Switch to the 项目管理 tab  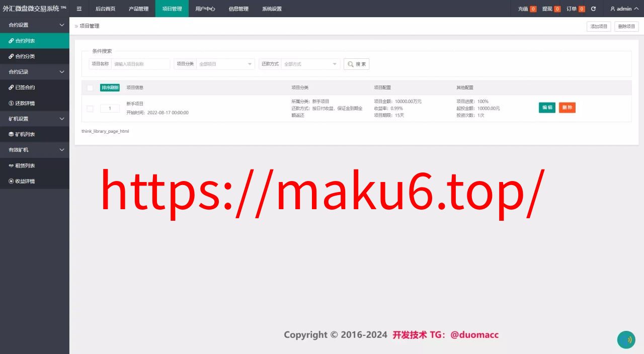point(172,9)
